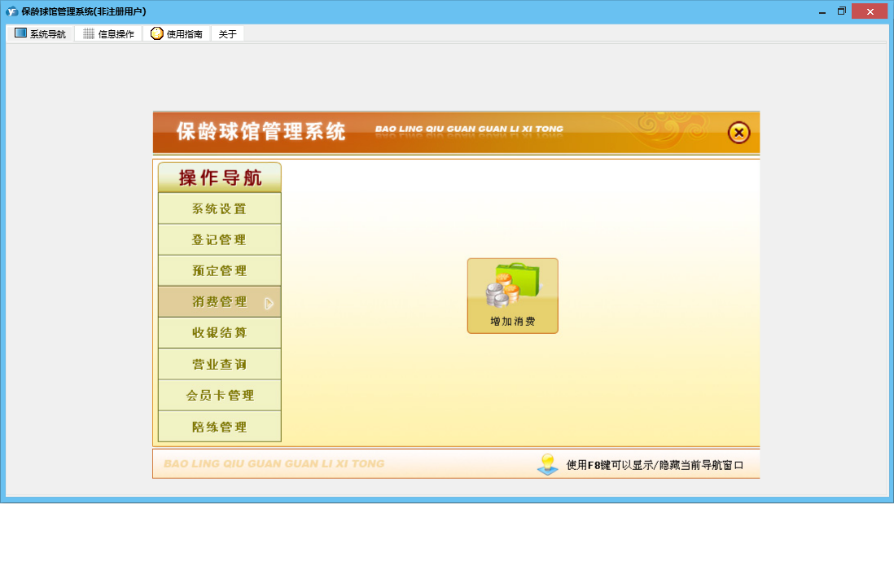Click the 操作导航 header
Image resolution: width=894 pixels, height=588 pixels.
coord(220,178)
